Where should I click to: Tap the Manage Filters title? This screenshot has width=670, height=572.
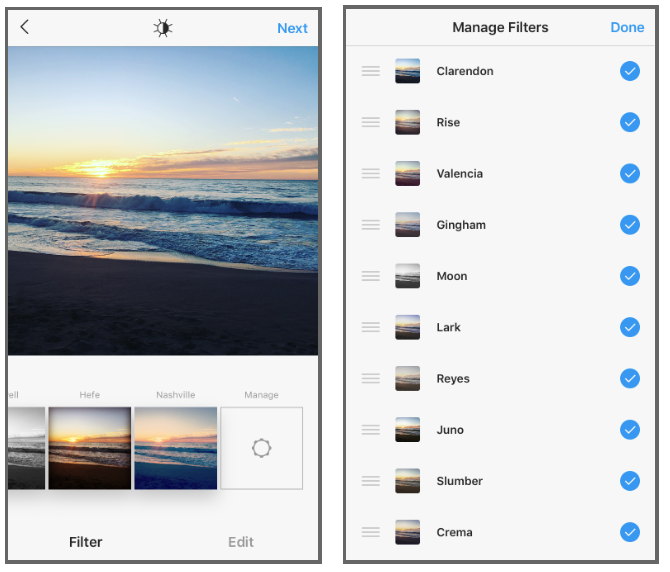[x=500, y=27]
